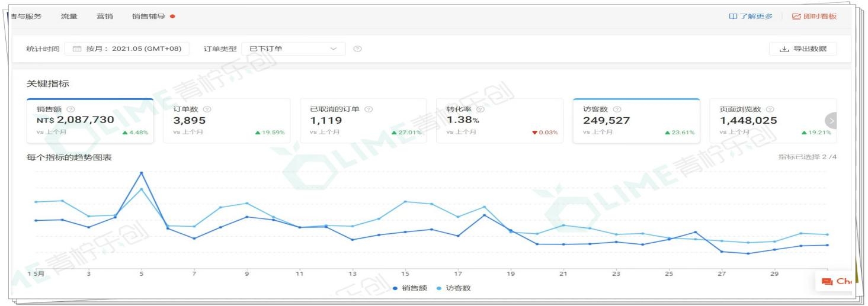This screenshot has height=306, width=868.
Task: Toggle the 订单数 metric card
Action: tap(227, 121)
